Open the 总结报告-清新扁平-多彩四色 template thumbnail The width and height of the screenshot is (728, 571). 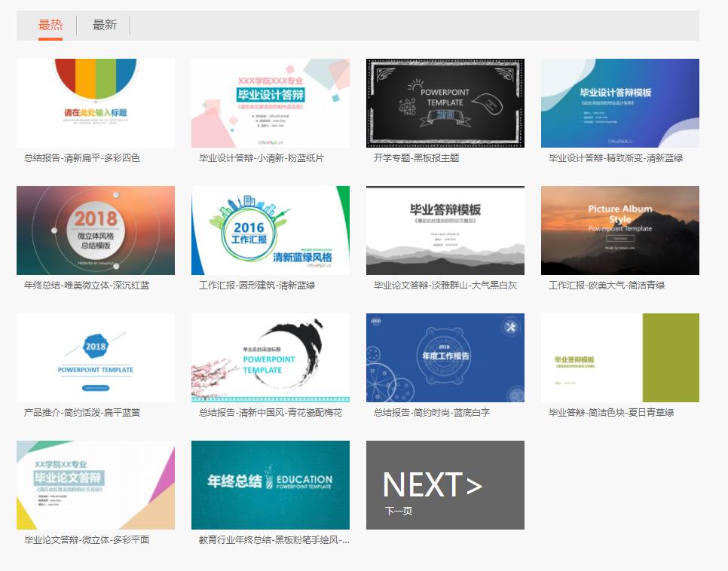click(x=96, y=103)
